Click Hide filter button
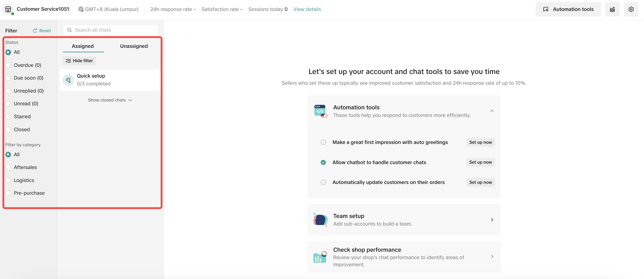 [79, 61]
